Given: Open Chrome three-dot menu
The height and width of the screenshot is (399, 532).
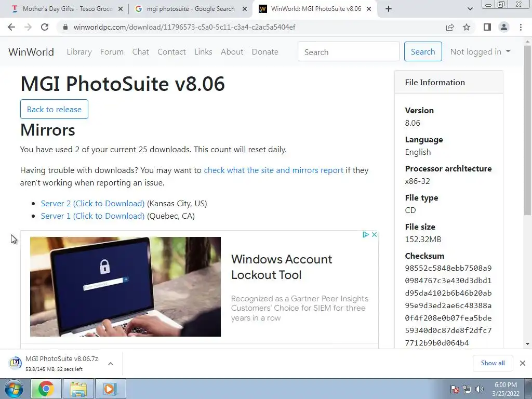Looking at the screenshot, I should point(521,27).
